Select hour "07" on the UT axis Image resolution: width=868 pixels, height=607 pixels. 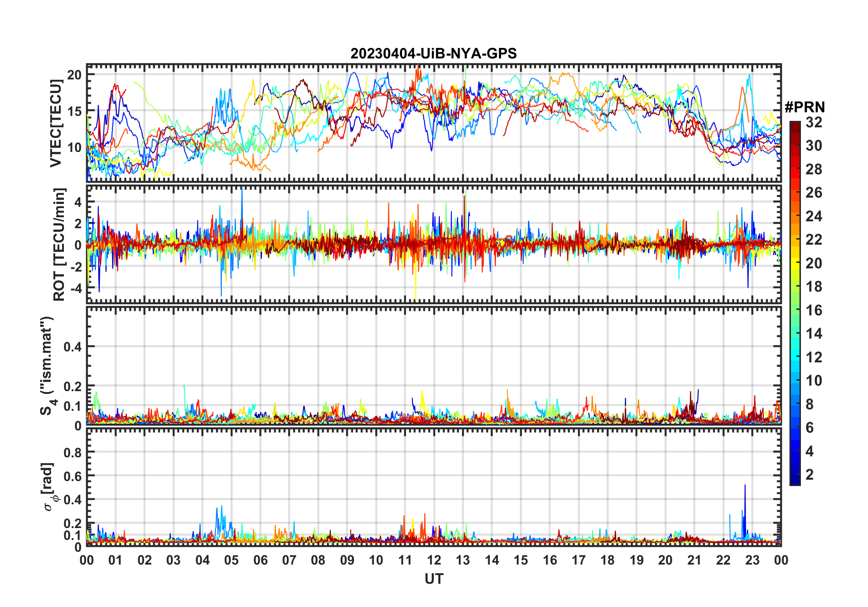coord(289,560)
